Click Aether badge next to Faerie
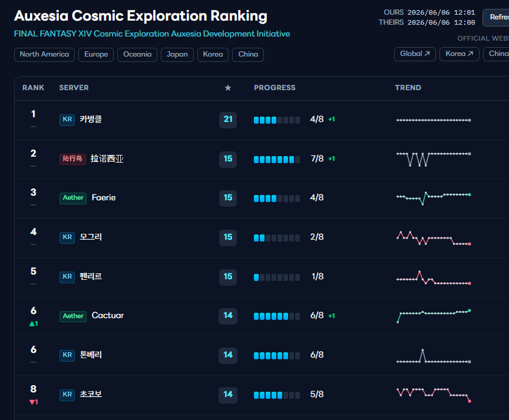This screenshot has height=420, width=509. click(x=73, y=198)
